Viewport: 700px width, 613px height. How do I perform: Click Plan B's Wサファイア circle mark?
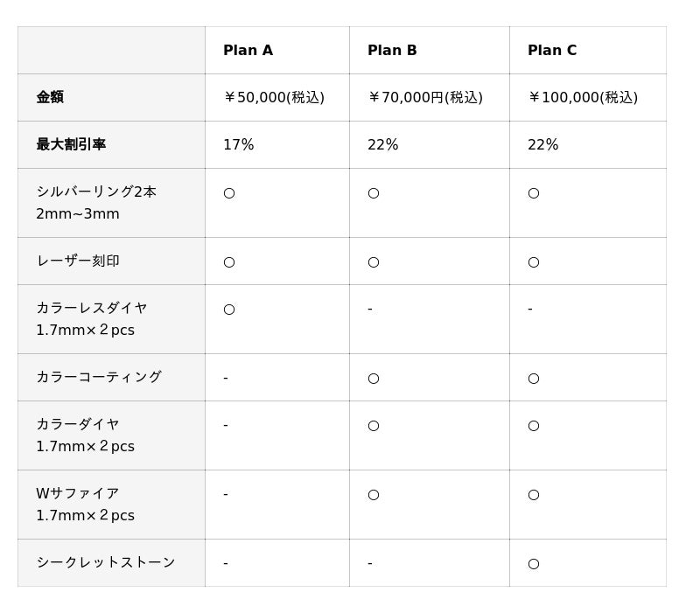(x=374, y=495)
